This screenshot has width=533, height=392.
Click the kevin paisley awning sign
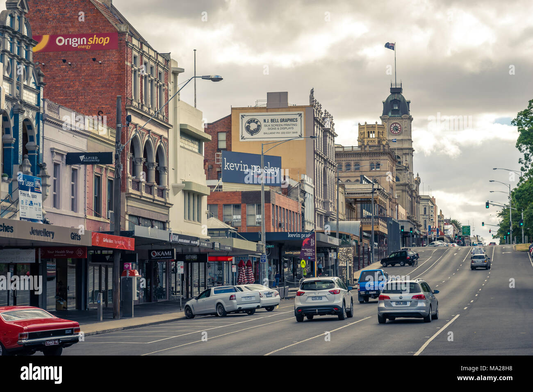click(299, 235)
